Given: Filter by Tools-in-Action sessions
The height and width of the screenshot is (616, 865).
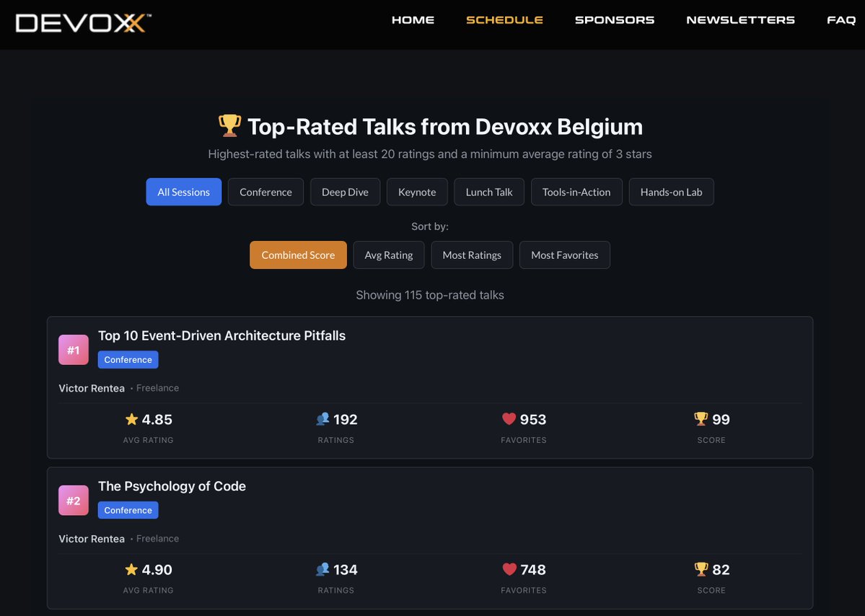Looking at the screenshot, I should tap(576, 192).
